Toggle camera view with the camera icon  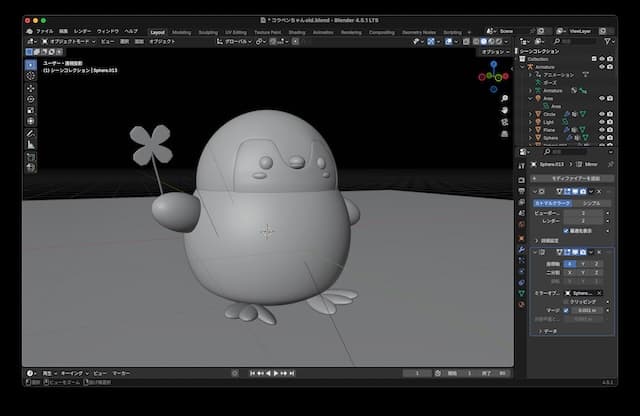504,122
